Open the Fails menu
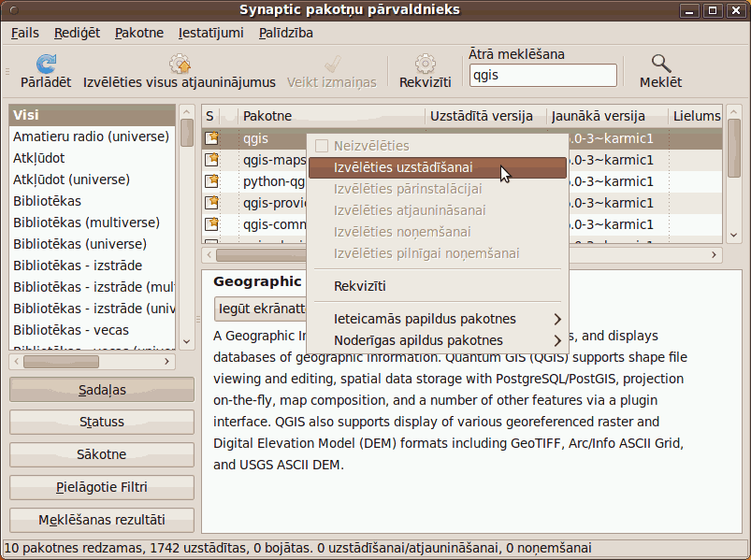This screenshot has width=751, height=560. [x=25, y=33]
